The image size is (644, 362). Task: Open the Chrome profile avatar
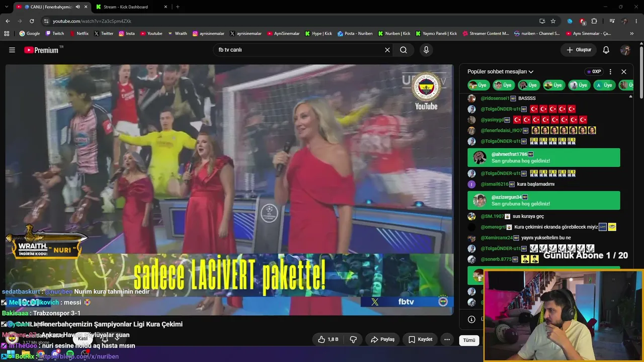point(624,21)
